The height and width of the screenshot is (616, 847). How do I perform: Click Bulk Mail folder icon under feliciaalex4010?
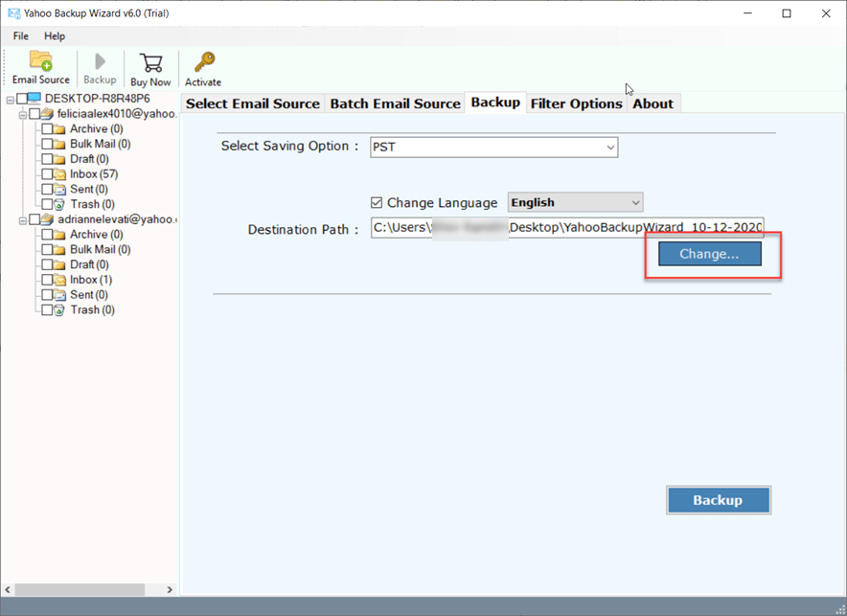59,144
